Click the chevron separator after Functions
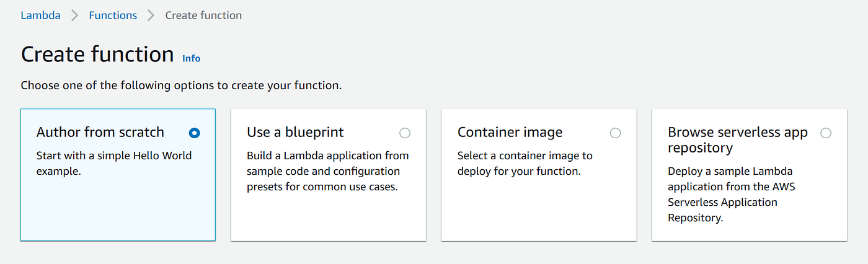The height and width of the screenshot is (264, 868). (151, 15)
